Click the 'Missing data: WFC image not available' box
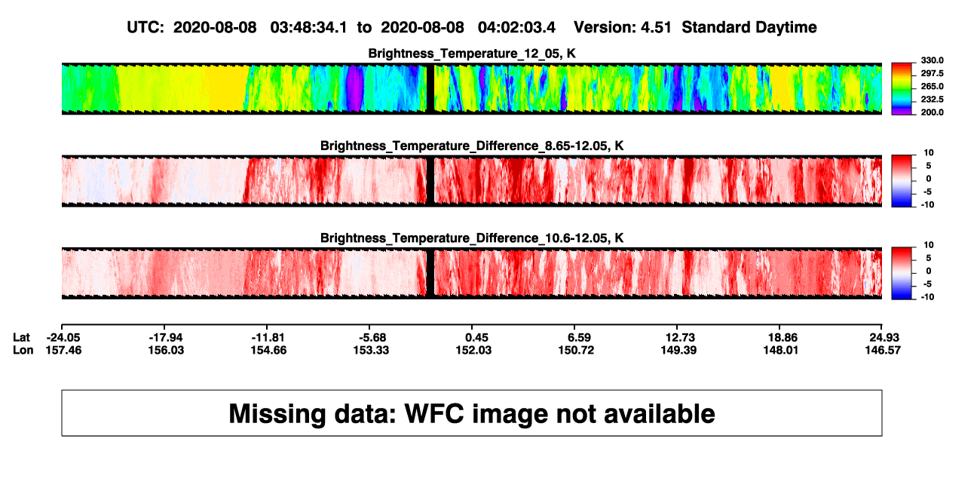Viewport: 980px width, 503px height. pos(472,413)
